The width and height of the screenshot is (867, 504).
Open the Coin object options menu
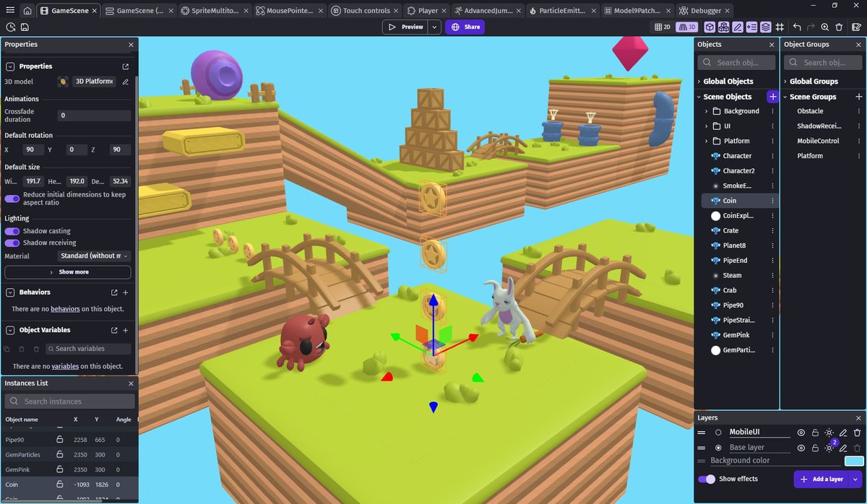[772, 201]
